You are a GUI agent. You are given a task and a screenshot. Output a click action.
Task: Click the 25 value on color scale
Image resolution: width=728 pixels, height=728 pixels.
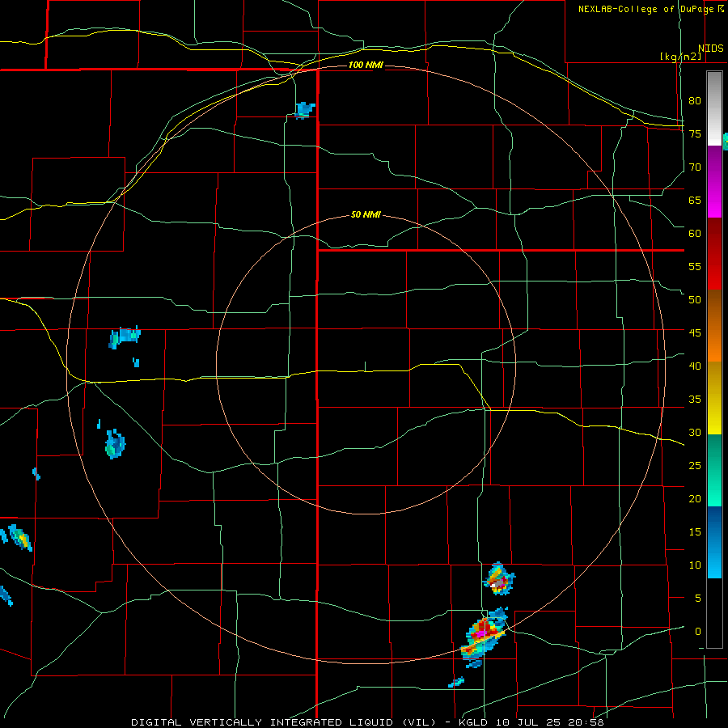coord(695,466)
